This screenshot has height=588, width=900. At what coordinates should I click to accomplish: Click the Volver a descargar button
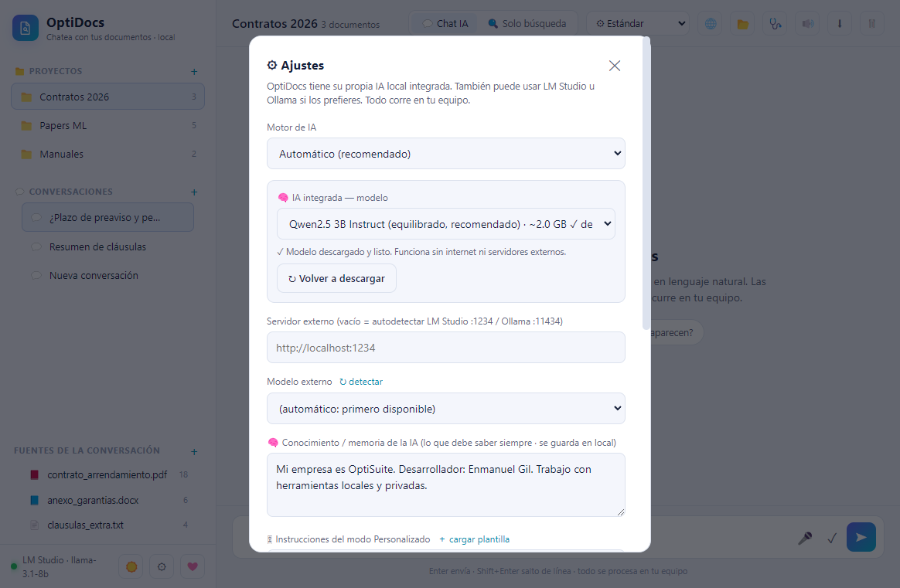[x=336, y=278]
